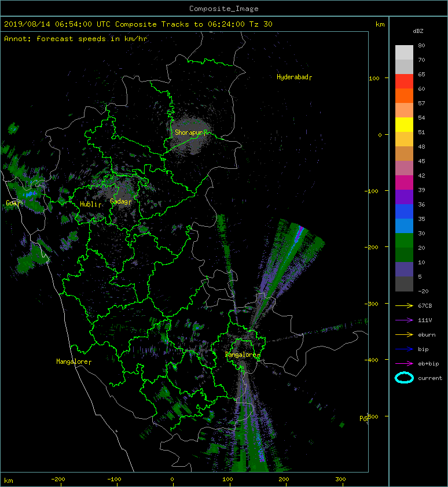The width and height of the screenshot is (448, 487).
Task: Click the yellow 67CB track arrow icon
Action: (404, 306)
